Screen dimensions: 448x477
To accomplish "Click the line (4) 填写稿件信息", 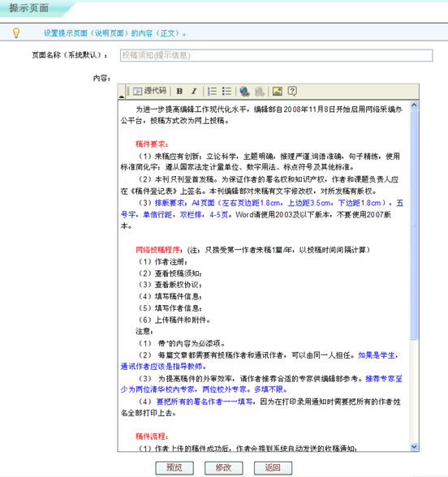I will coord(170,296).
